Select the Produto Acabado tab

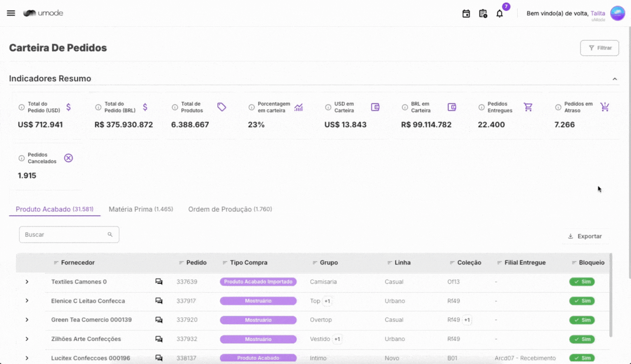55,209
